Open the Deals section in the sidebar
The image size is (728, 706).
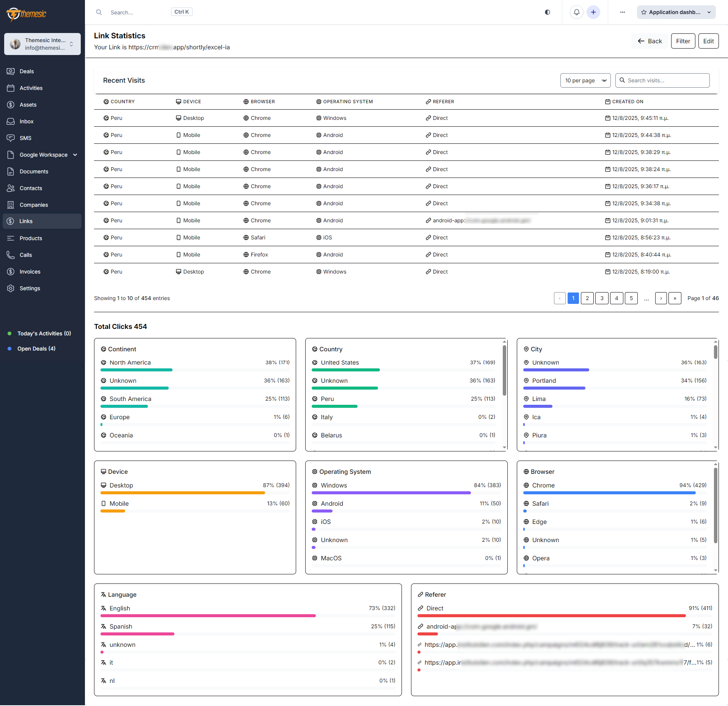click(27, 71)
